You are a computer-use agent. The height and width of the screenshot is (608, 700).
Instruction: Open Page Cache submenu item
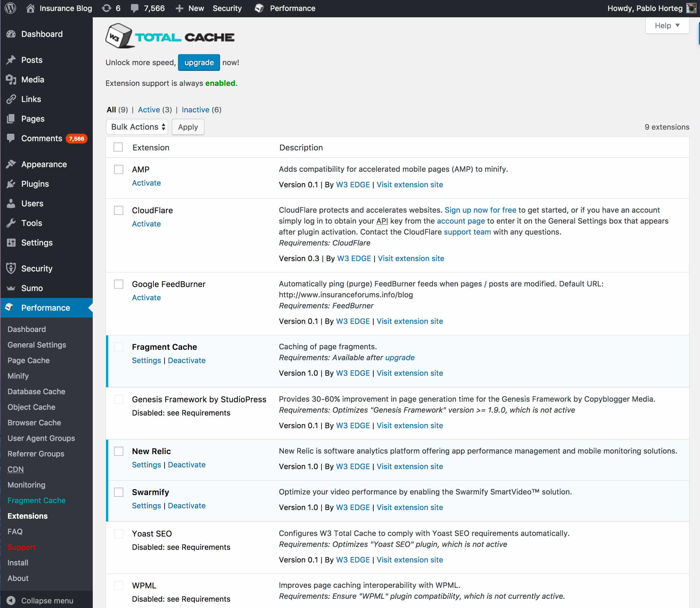click(29, 360)
